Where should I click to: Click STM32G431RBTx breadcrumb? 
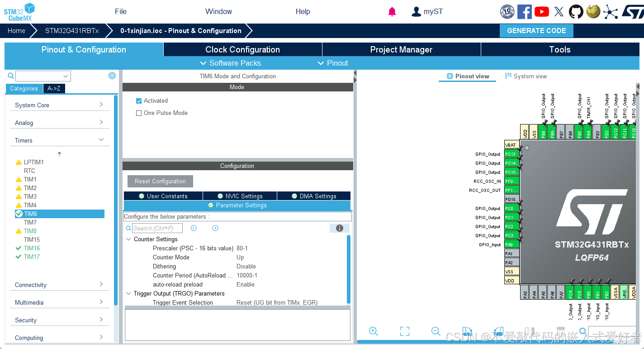tap(72, 31)
